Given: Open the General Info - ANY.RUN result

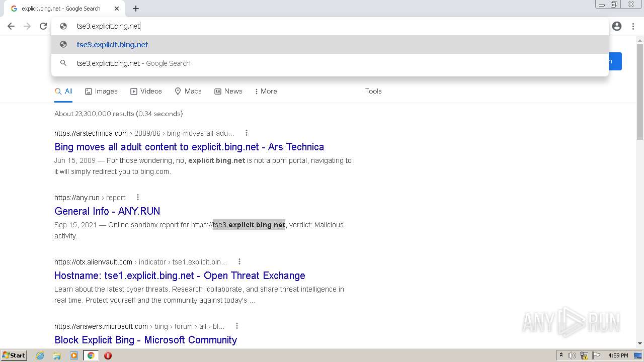Looking at the screenshot, I should [x=107, y=211].
